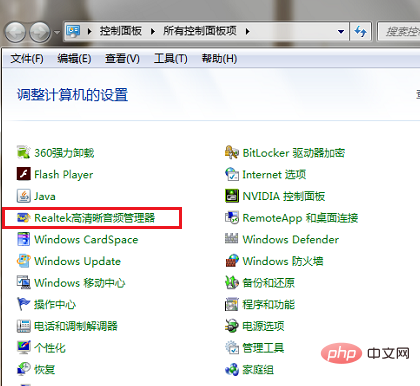Open Windows 防火墙 link text
420x386 pixels.
[x=283, y=261]
